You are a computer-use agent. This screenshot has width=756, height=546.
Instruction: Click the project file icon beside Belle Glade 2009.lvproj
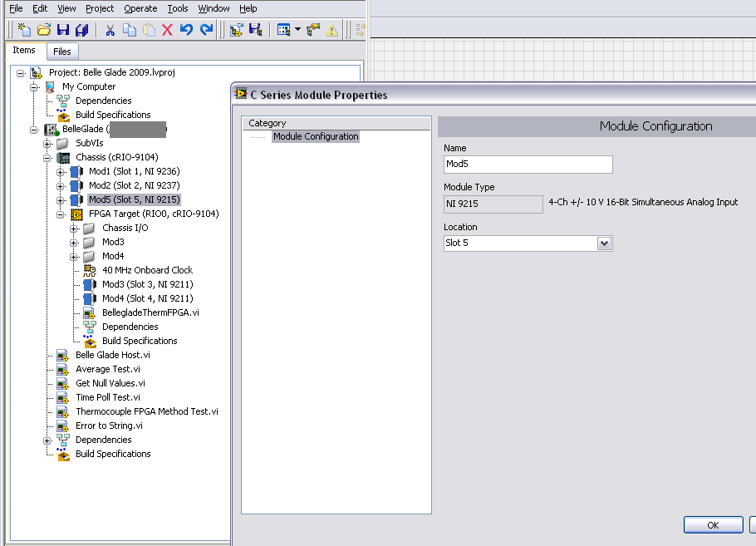tap(37, 73)
